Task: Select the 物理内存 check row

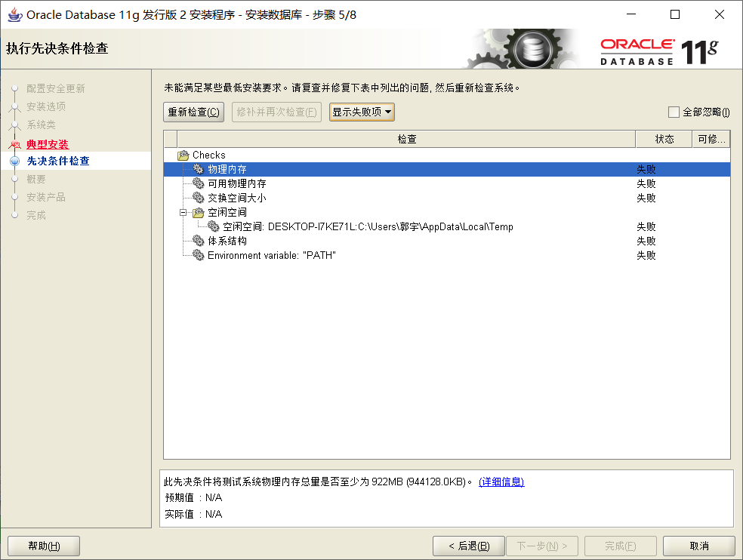Action: click(447, 169)
